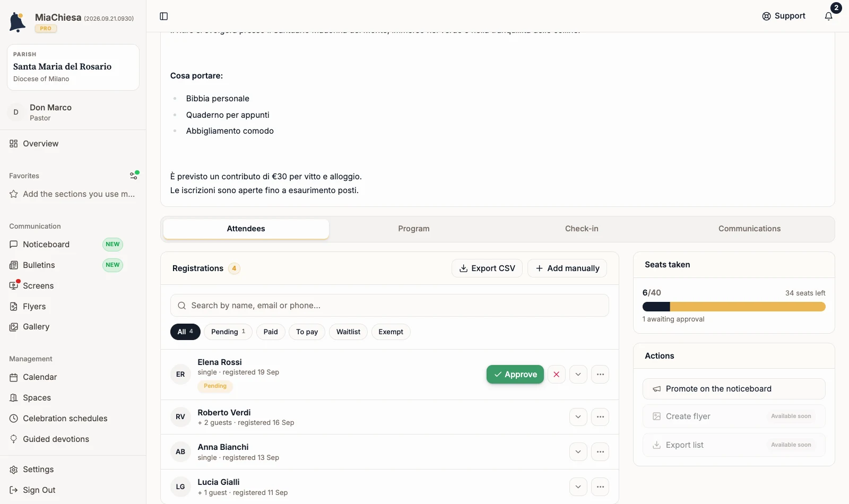Click the seats taken progress bar
This screenshot has height=504, width=849.
pyautogui.click(x=734, y=307)
